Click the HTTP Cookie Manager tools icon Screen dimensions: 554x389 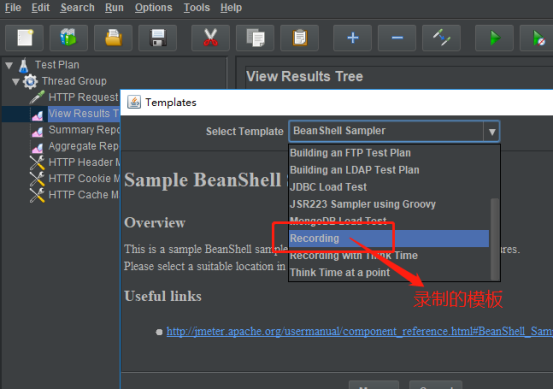37,179
